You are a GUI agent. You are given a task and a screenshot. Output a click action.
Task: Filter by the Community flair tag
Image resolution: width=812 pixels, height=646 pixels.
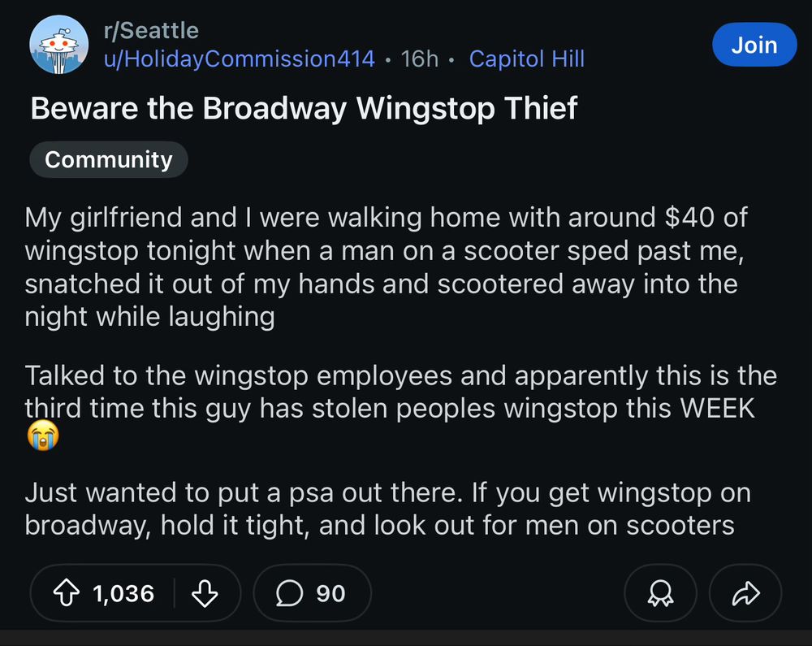point(108,159)
